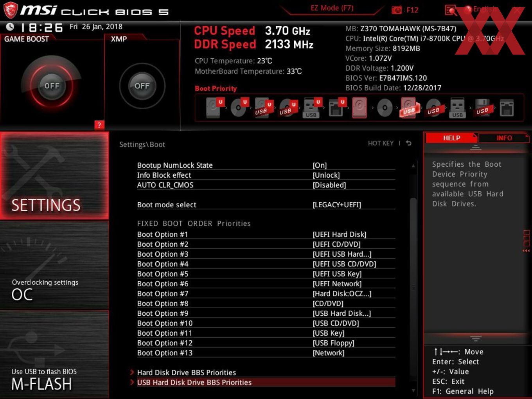This screenshot has height=399, width=532.
Task: Toggle Bootup NumLock State value [On]
Action: click(320, 165)
